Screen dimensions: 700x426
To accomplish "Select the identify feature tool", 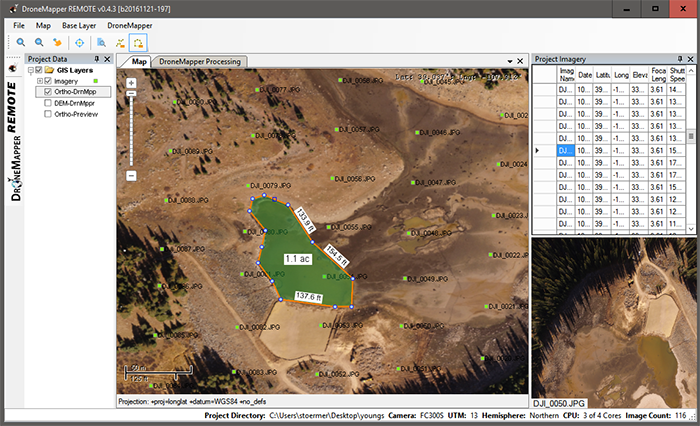I will (102, 43).
